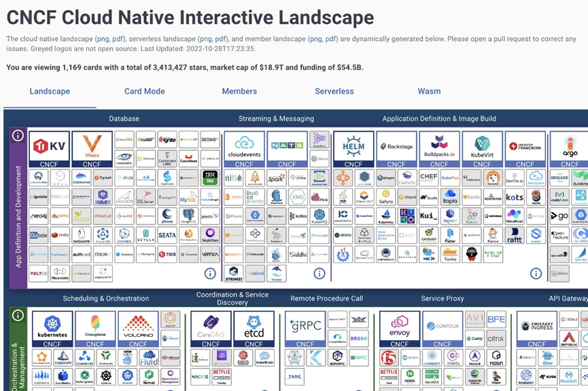This screenshot has width=588, height=391.
Task: Open cloud native landscape png link
Action: 103,39
